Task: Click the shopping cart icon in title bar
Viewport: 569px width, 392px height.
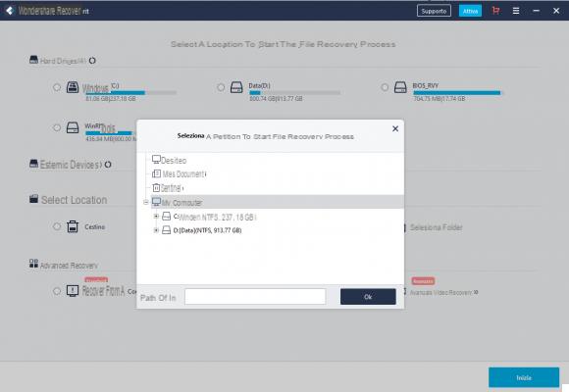Action: (495, 11)
